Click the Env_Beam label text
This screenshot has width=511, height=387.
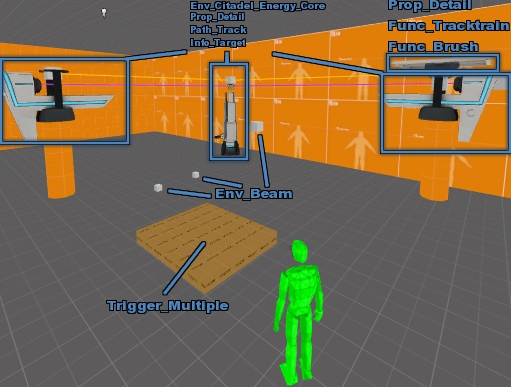point(254,194)
